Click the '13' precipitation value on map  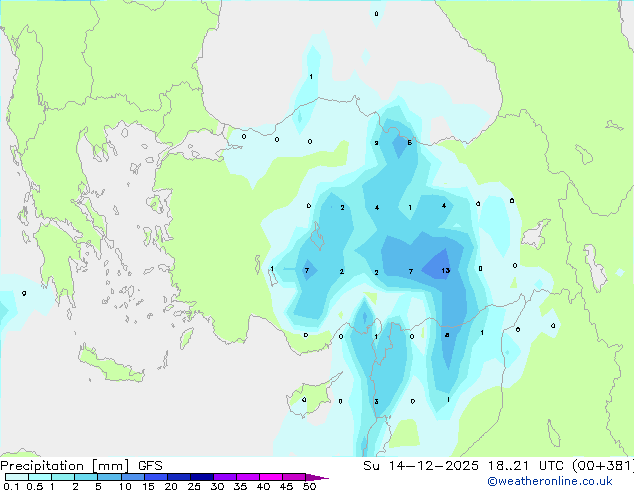(446, 270)
